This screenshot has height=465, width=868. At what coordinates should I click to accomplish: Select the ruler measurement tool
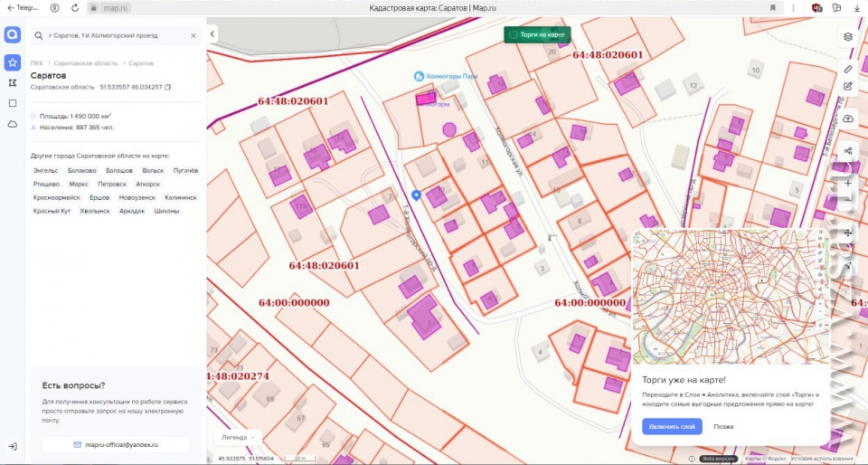point(847,69)
